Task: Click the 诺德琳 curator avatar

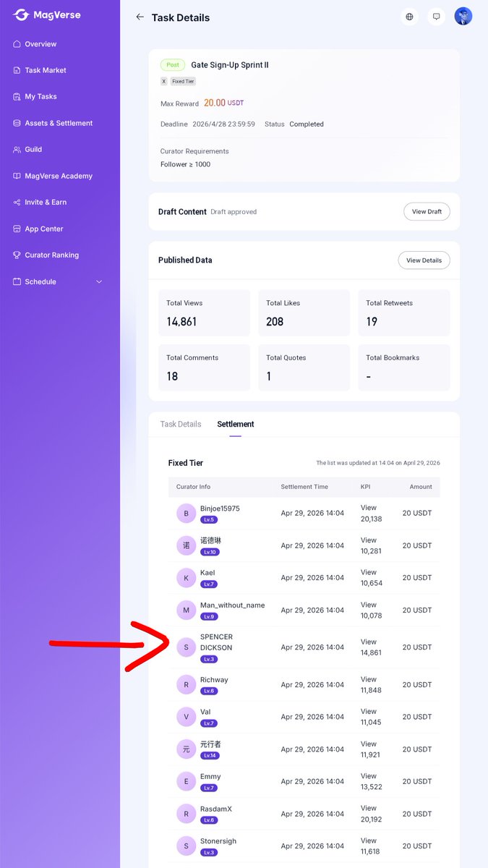Action: coord(187,545)
